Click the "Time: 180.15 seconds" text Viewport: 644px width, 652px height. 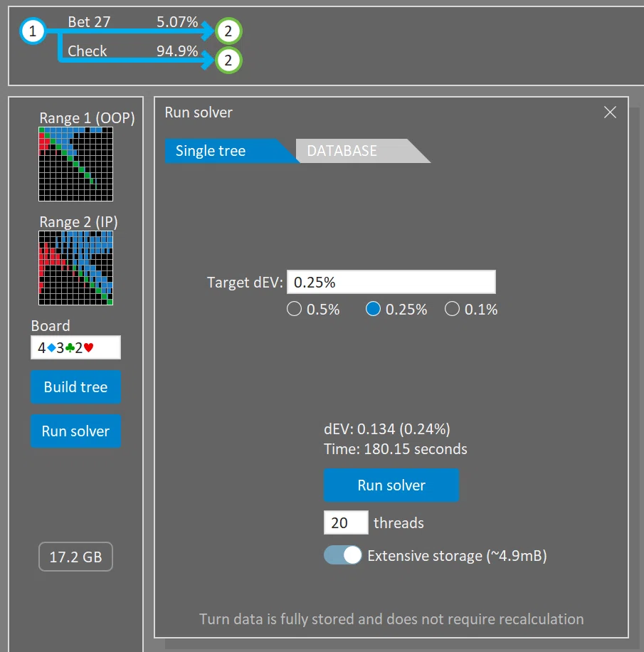tap(396, 449)
